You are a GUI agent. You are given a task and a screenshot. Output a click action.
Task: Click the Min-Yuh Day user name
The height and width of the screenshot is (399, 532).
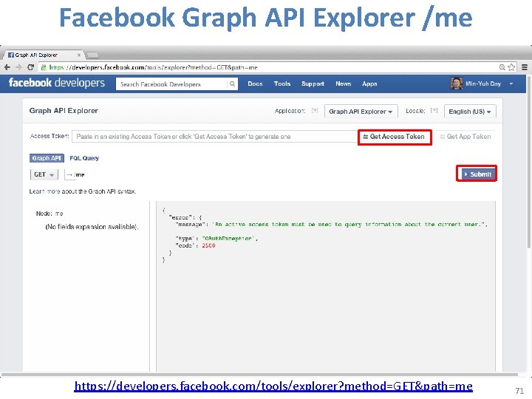click(x=483, y=83)
